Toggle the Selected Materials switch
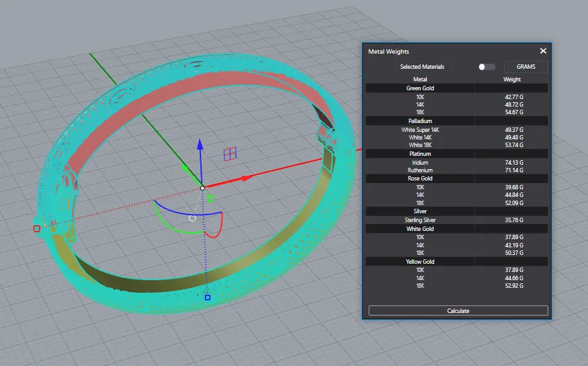Viewport: 588px width, 366px height. pyautogui.click(x=487, y=67)
